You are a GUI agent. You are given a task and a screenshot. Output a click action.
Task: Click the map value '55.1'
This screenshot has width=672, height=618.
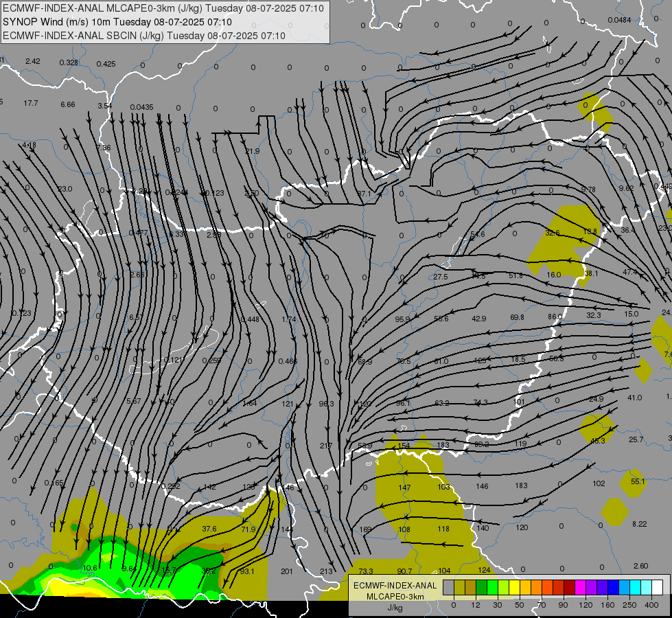[x=638, y=481]
